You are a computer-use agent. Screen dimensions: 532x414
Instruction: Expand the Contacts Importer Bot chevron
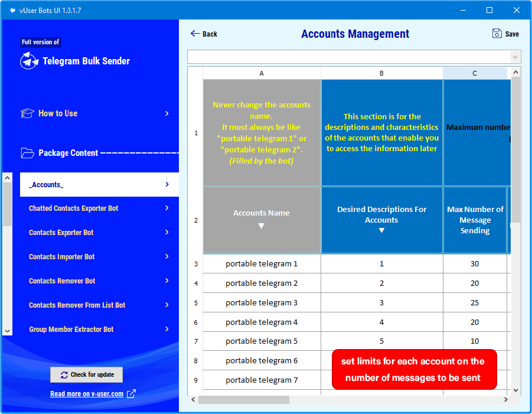pos(167,256)
